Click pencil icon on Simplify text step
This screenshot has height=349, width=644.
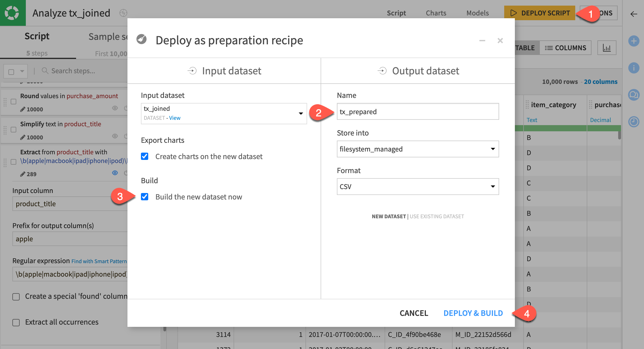pyautogui.click(x=23, y=137)
